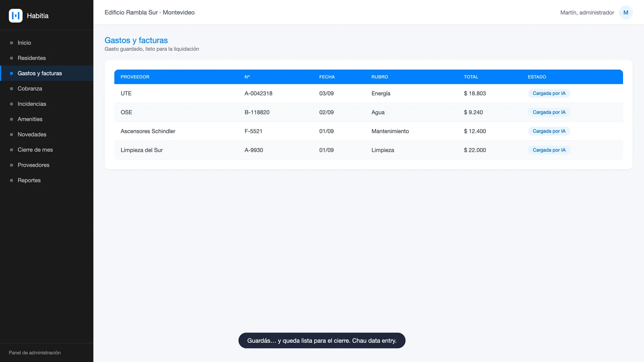644x362 pixels.
Task: Click Edificio Rambla Sur · Montevideo header
Action: click(x=150, y=12)
